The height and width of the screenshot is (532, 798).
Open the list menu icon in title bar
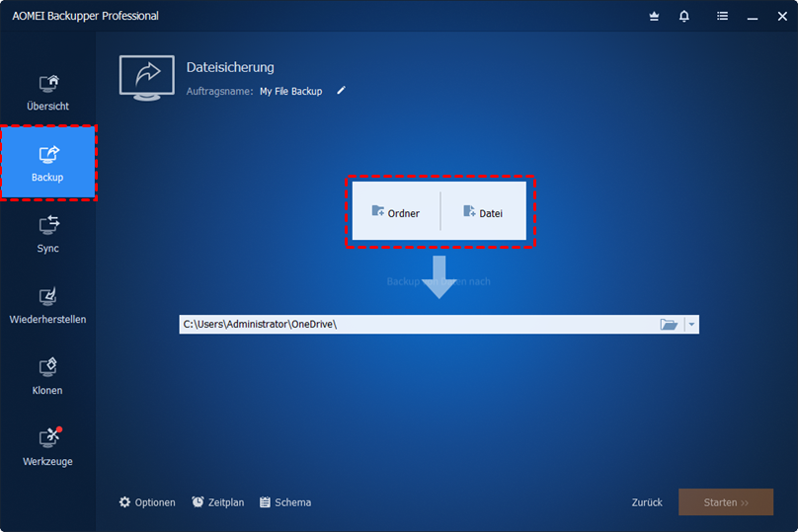pos(722,16)
